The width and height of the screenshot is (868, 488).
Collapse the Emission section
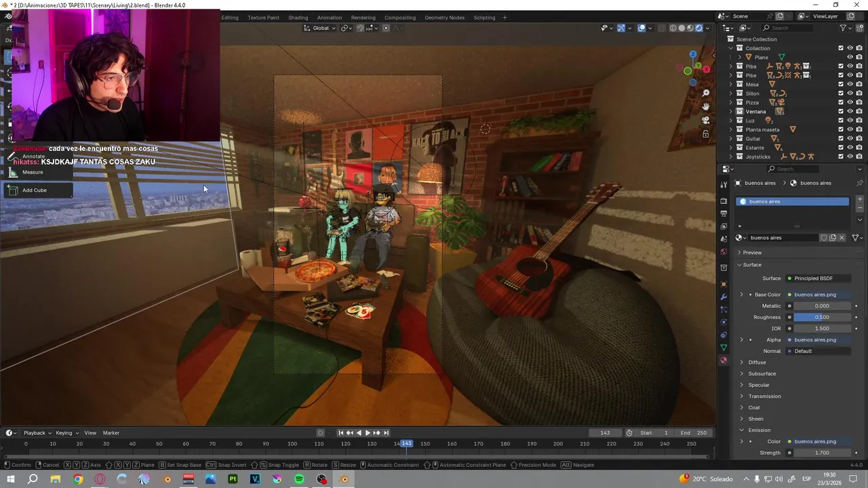[742, 430]
